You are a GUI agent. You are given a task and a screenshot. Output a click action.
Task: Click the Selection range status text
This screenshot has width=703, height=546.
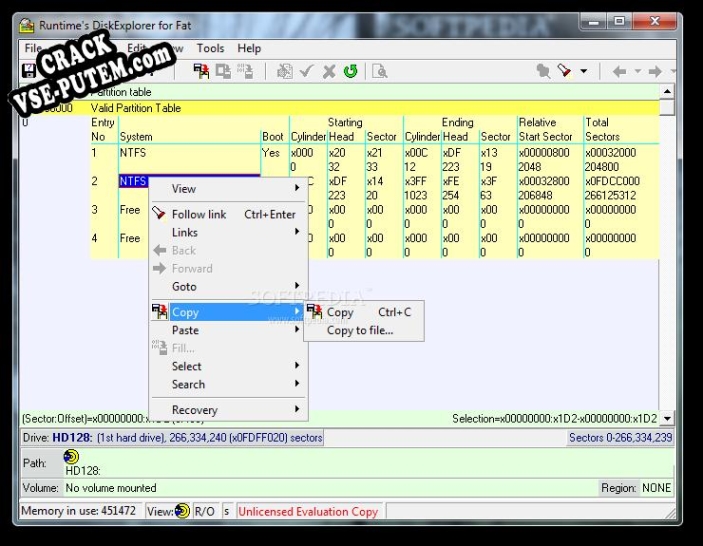click(554, 418)
